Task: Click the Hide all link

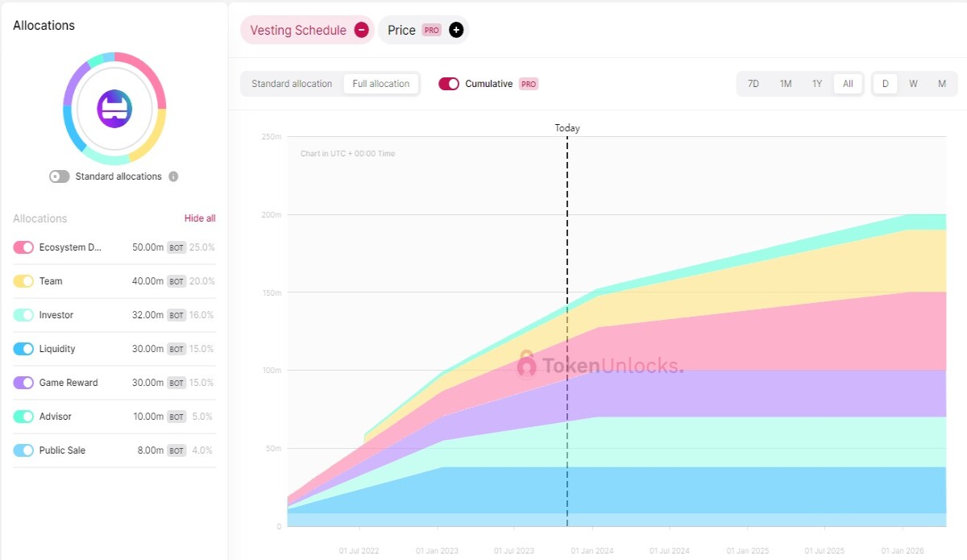Action: (x=200, y=218)
